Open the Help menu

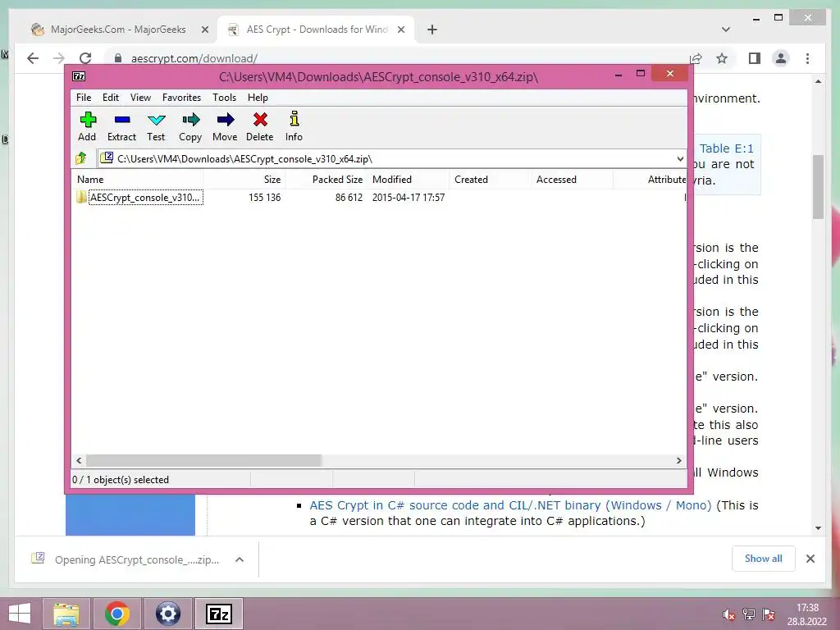258,98
